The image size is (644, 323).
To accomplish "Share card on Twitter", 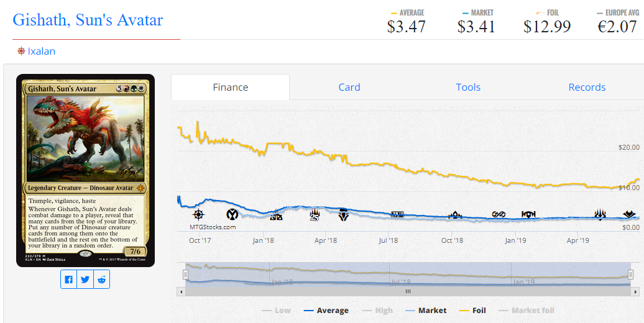I will click(85, 280).
